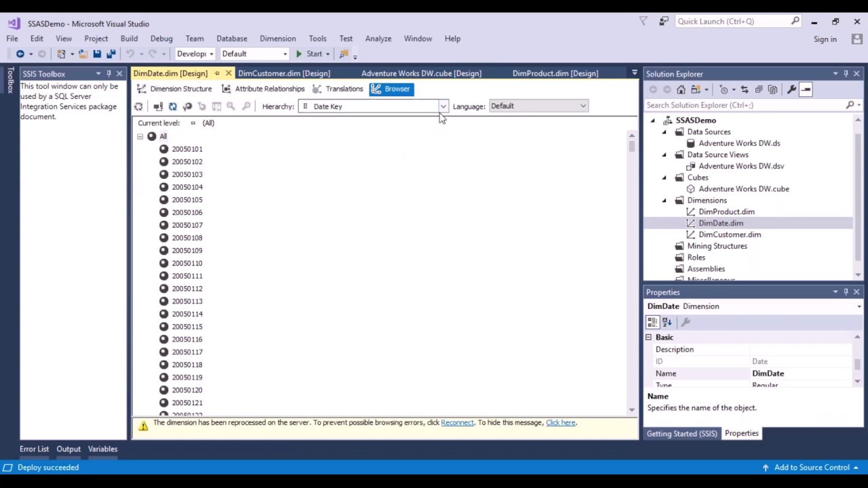Click the Home icon in Solution Explorer

(681, 89)
